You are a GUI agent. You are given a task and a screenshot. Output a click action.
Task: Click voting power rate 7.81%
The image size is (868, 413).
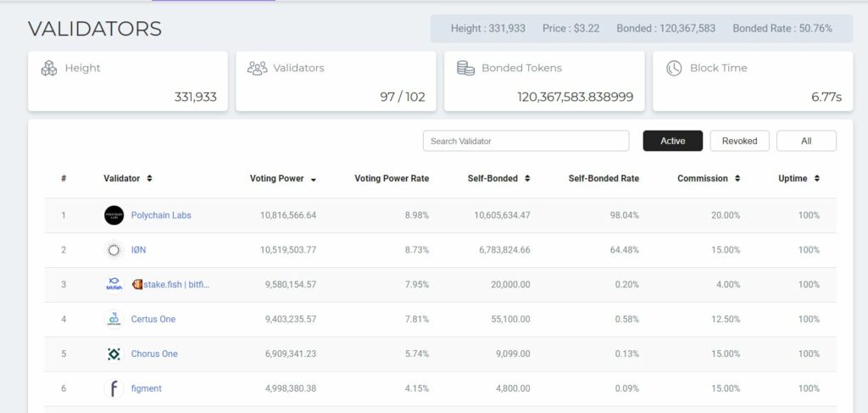pos(417,320)
